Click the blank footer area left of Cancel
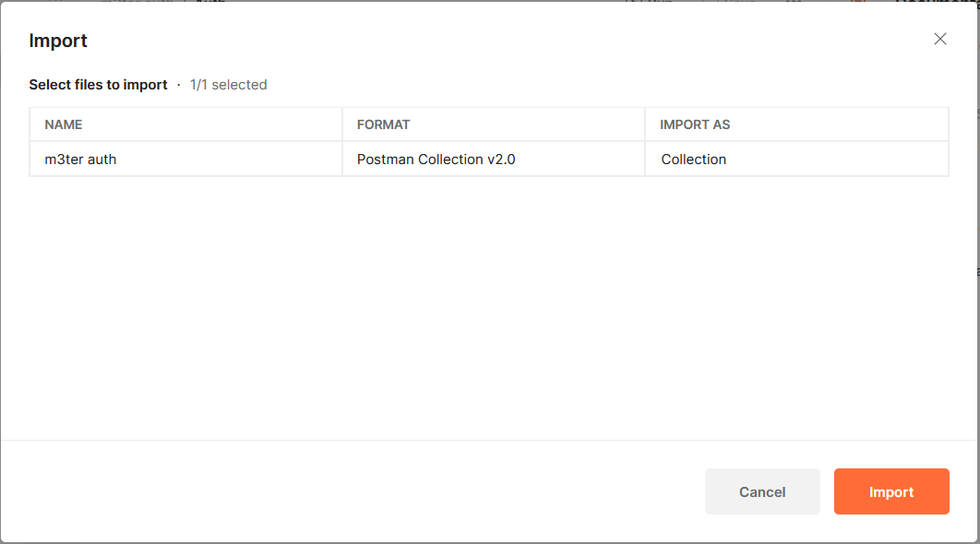 click(353, 491)
